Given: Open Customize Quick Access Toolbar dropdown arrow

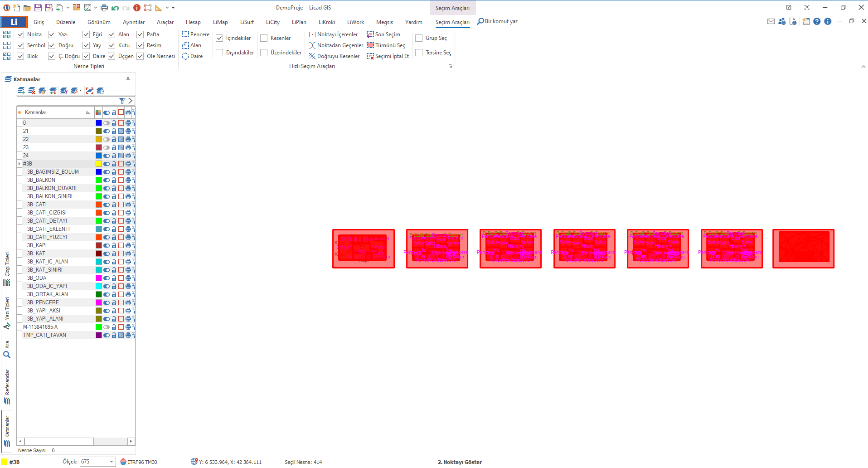Looking at the screenshot, I should pos(173,8).
